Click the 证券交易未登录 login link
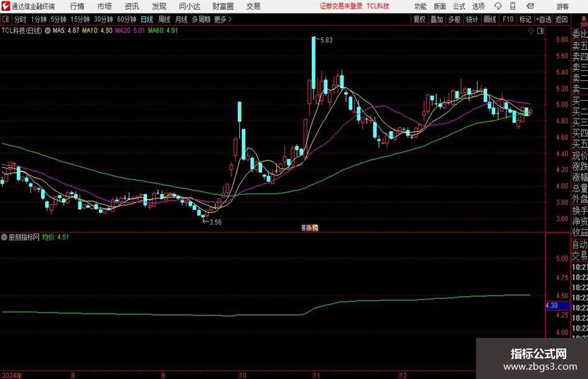This screenshot has width=588, height=379. [x=341, y=6]
